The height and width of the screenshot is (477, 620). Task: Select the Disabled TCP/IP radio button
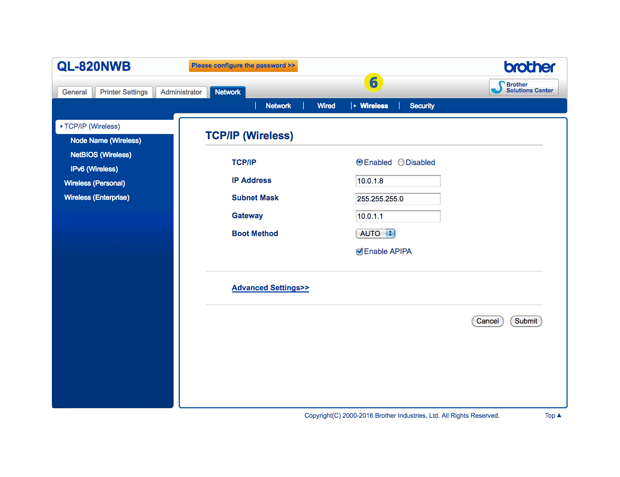tap(401, 162)
